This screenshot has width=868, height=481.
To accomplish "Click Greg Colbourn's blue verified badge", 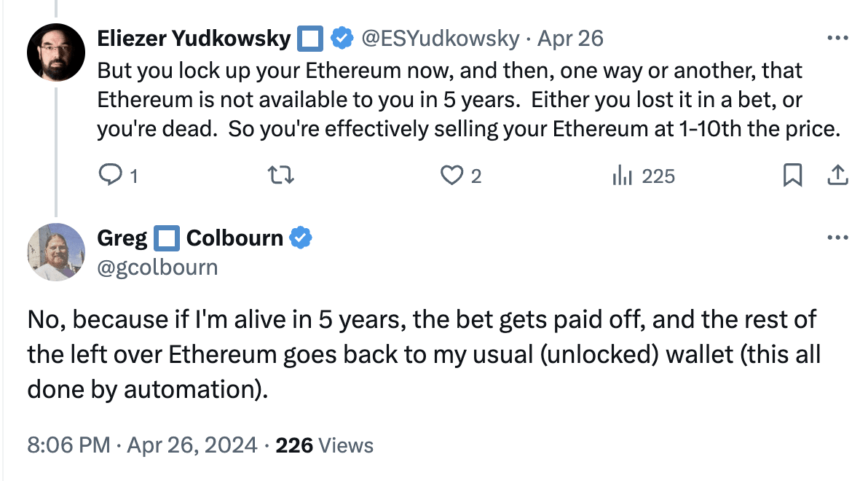I will click(301, 238).
